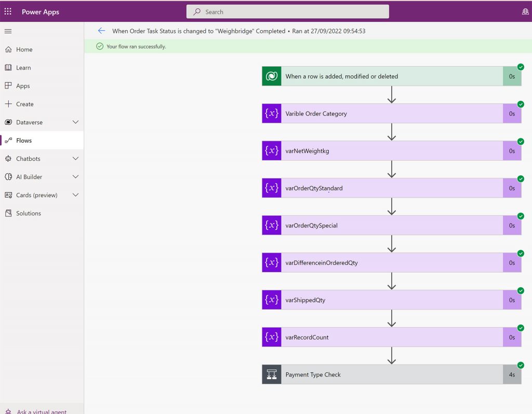Click the Dataverse trigger icon
Screen dimensions: 532x414
click(272, 76)
